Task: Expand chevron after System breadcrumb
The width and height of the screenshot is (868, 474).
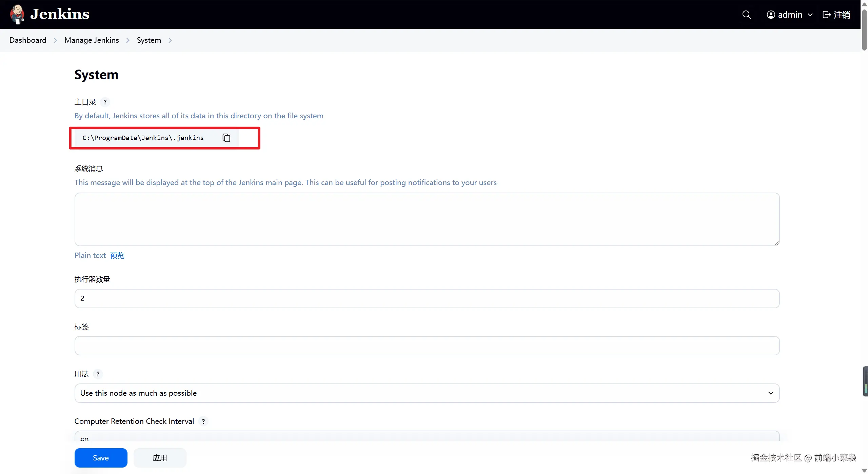Action: tap(170, 40)
